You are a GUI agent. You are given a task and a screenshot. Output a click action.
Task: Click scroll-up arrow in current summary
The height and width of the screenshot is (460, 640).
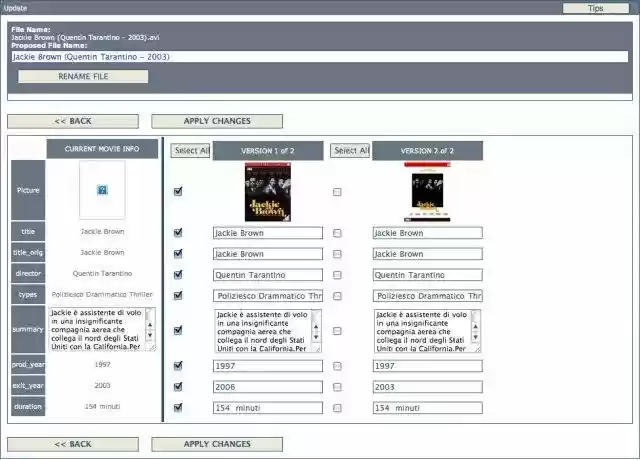150,325
